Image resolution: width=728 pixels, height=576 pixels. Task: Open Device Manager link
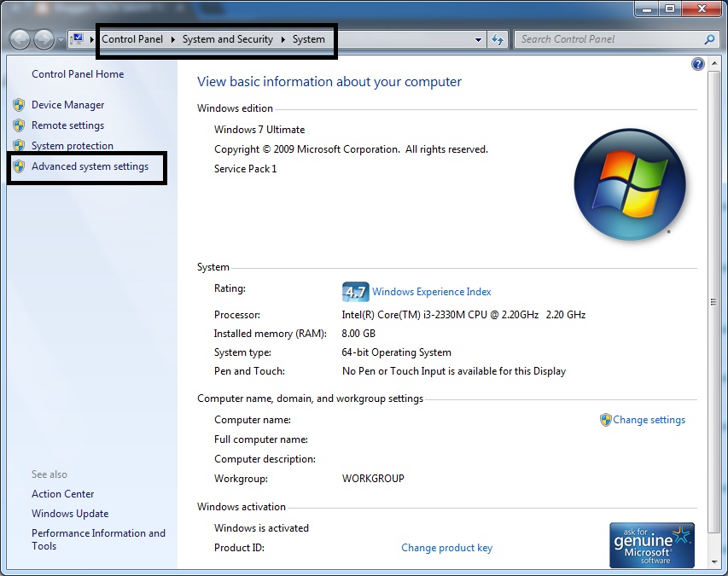tap(67, 105)
